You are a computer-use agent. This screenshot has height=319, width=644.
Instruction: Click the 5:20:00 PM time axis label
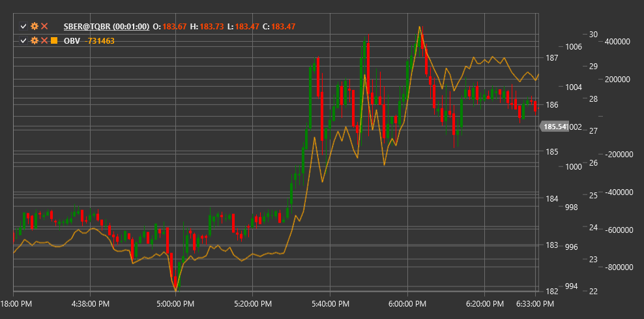(252, 304)
